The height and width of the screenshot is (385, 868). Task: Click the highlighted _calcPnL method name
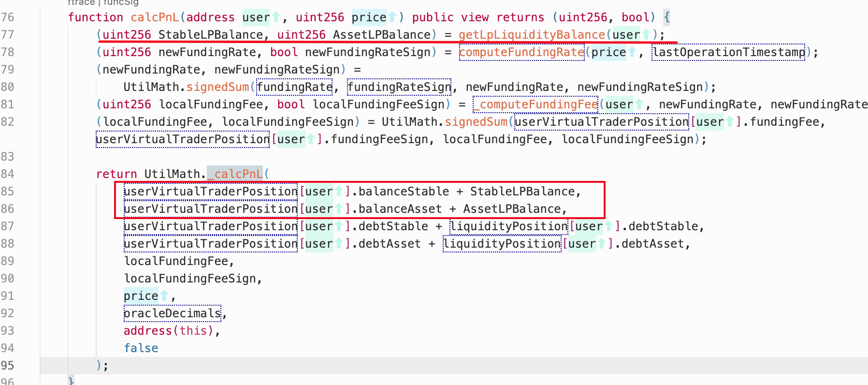235,174
